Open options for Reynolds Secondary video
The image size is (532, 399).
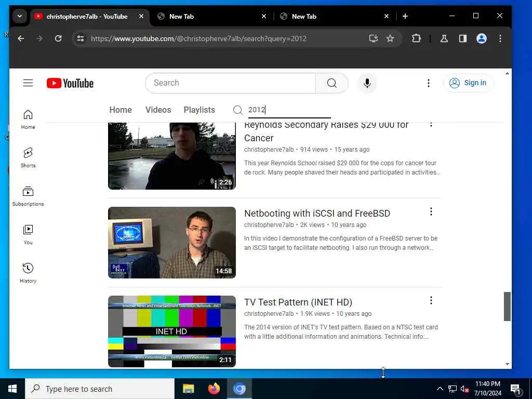[x=431, y=124]
